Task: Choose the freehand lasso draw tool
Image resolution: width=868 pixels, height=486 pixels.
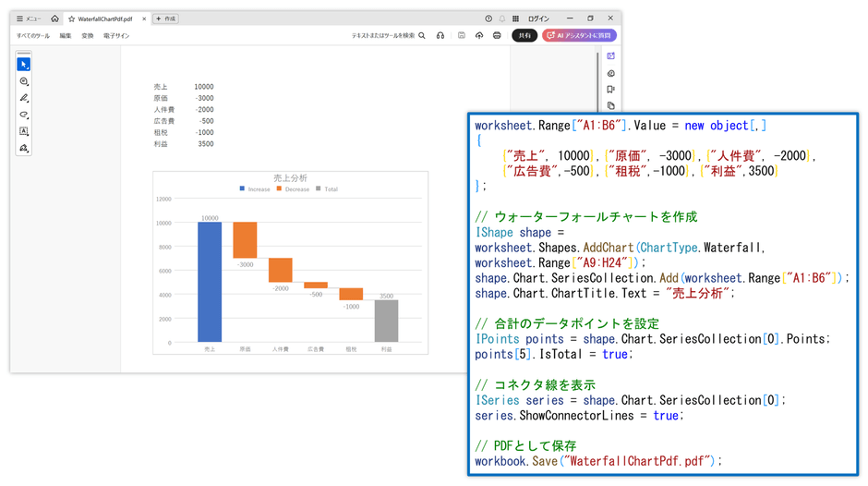Action: [24, 115]
